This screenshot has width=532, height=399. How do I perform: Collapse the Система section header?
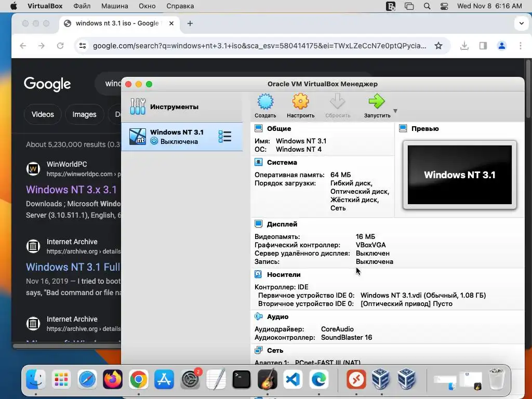(282, 163)
